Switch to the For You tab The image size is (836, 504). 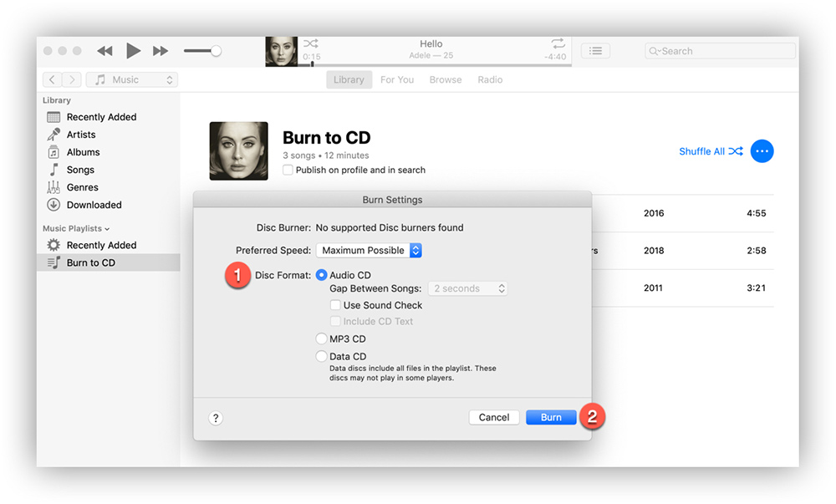397,79
